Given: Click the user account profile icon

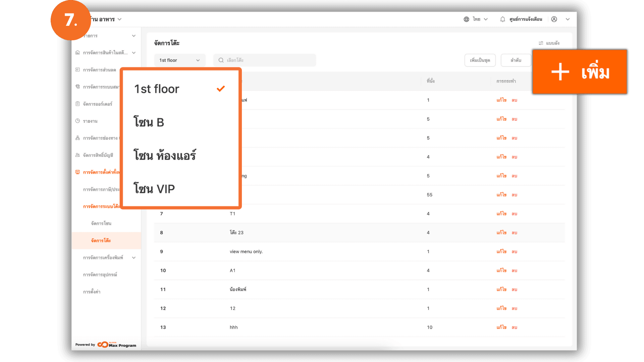Looking at the screenshot, I should [554, 19].
